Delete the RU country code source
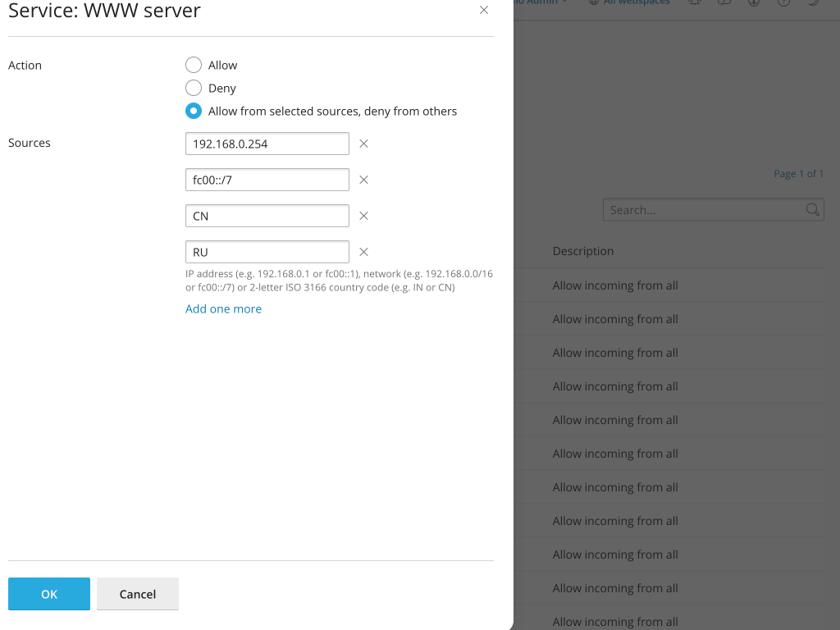The image size is (840, 630). coord(364,252)
